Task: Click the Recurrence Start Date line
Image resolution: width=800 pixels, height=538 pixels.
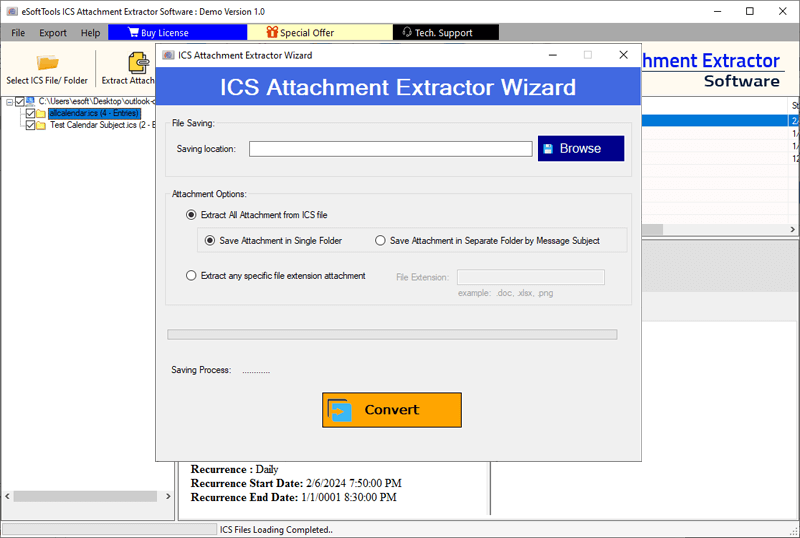Action: 296,483
